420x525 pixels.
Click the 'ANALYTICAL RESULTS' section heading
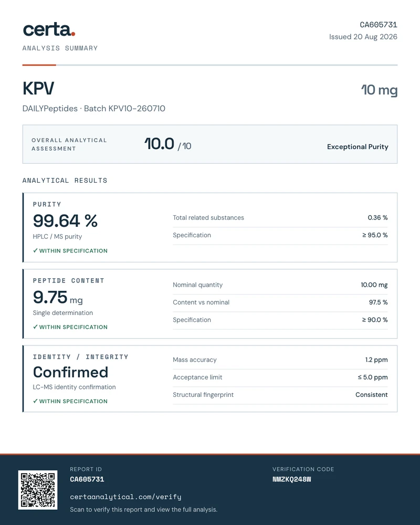pyautogui.click(x=65, y=181)
